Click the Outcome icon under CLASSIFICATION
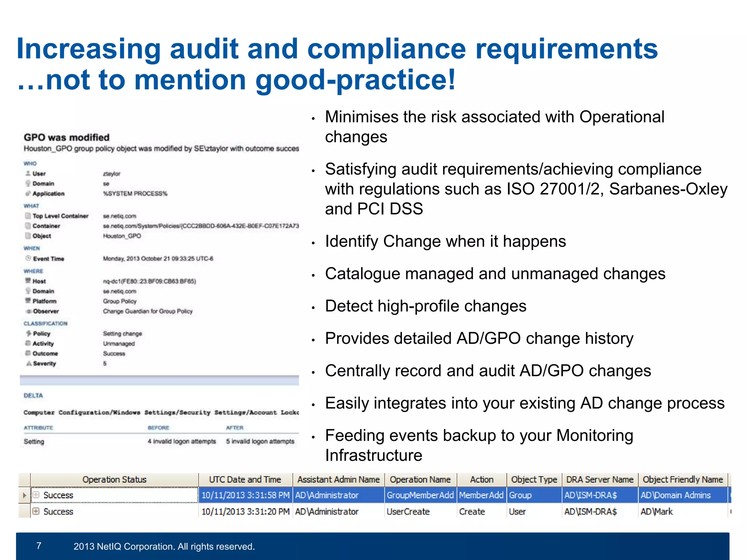Image resolution: width=747 pixels, height=560 pixels. tap(28, 353)
